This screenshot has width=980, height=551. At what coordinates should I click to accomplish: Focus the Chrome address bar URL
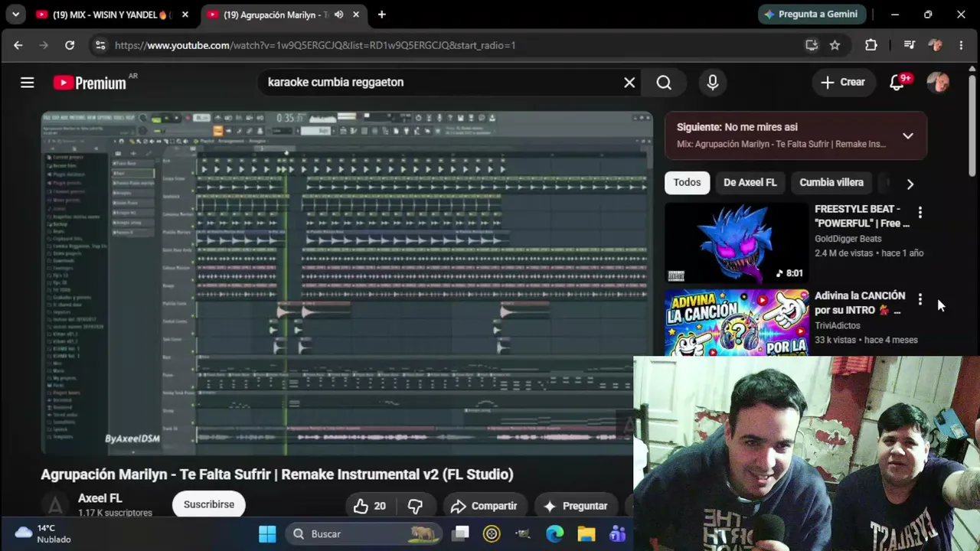[315, 45]
